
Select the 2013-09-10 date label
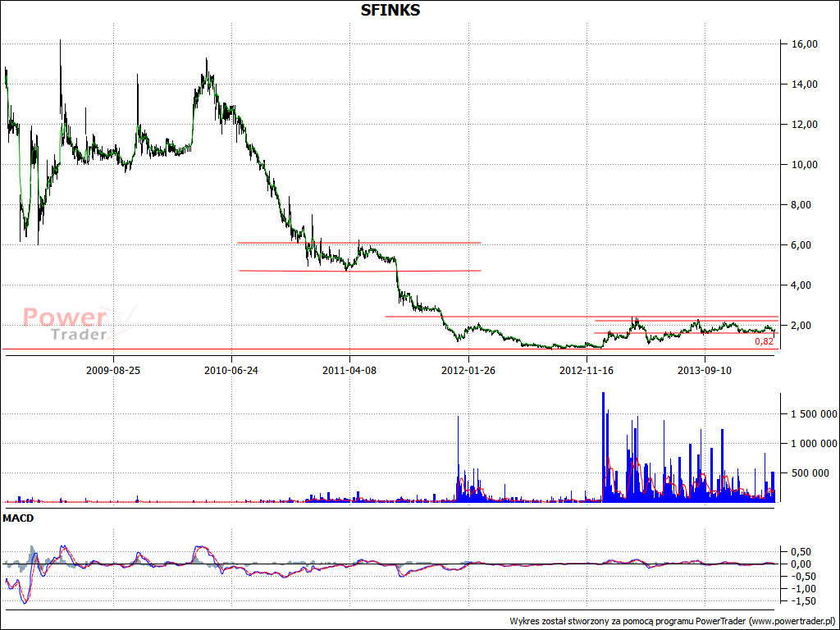pyautogui.click(x=705, y=370)
